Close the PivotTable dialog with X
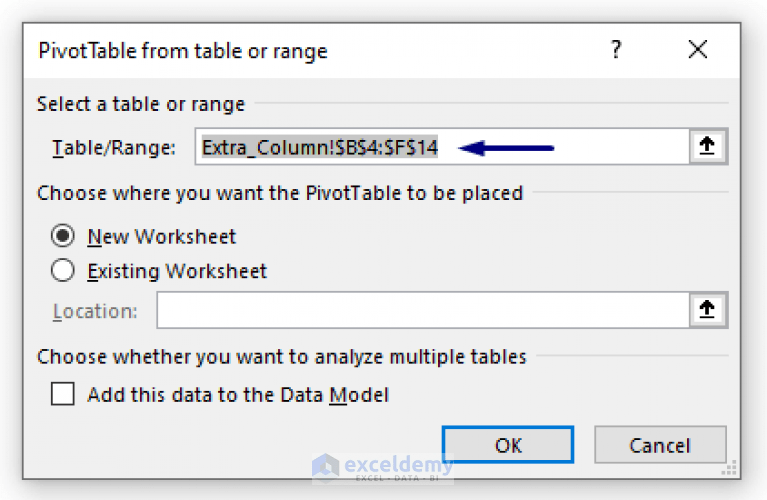Viewport: 767px width, 500px height. click(697, 50)
